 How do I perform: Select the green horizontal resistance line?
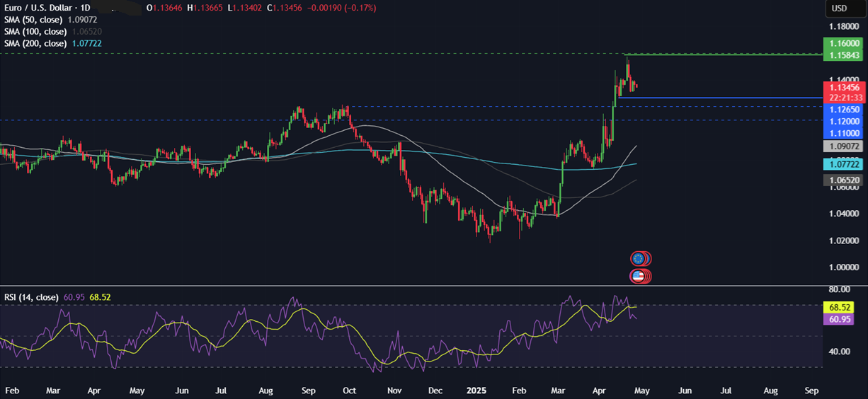[722, 54]
